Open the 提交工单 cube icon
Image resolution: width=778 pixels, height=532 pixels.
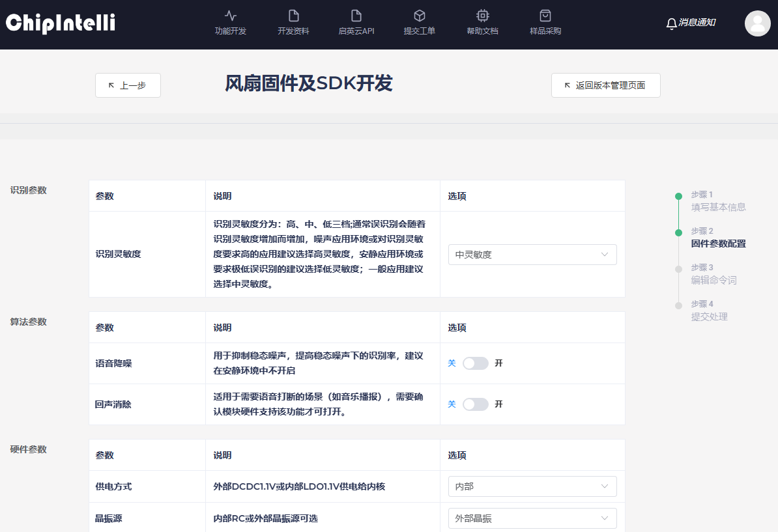click(x=419, y=16)
